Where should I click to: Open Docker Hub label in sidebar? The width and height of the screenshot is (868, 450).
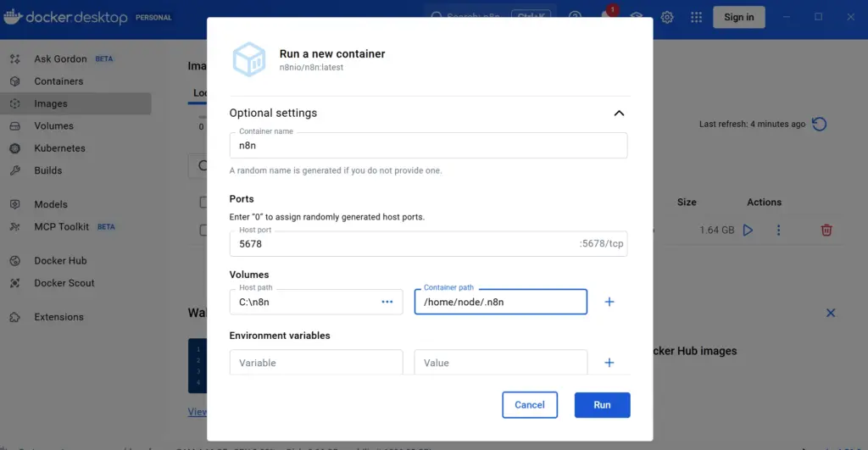coord(60,261)
